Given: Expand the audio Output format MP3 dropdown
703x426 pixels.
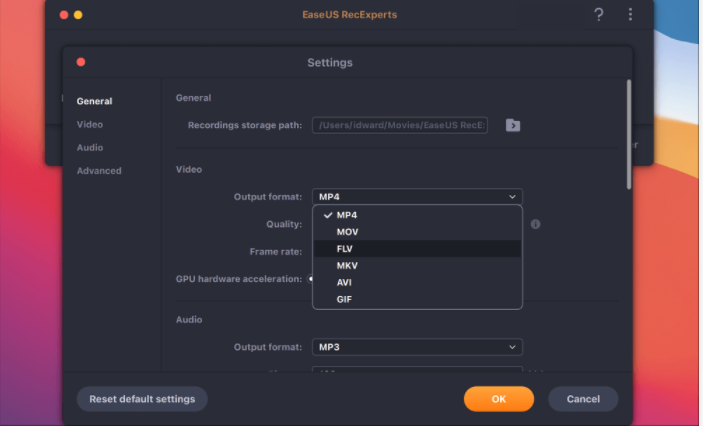Looking at the screenshot, I should coord(417,347).
